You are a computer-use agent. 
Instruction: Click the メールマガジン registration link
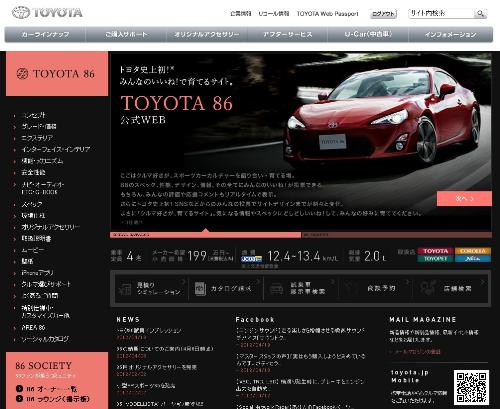417,351
